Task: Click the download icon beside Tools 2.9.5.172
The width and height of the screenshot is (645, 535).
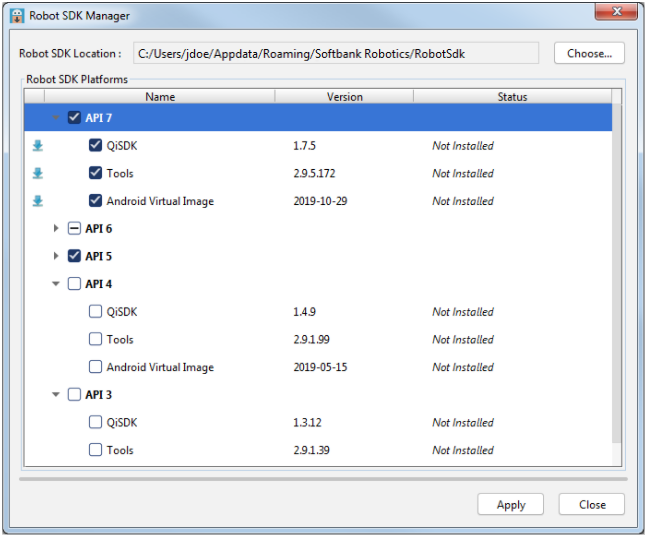Action: pyautogui.click(x=38, y=173)
